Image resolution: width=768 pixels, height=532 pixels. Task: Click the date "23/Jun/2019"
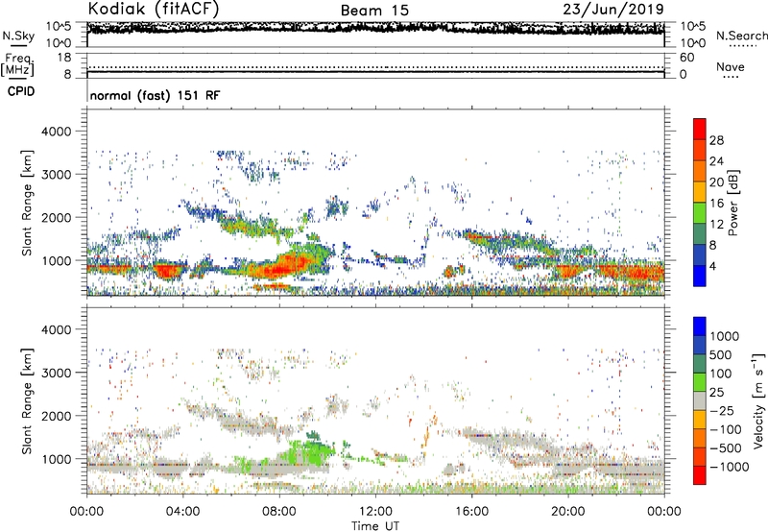613,9
